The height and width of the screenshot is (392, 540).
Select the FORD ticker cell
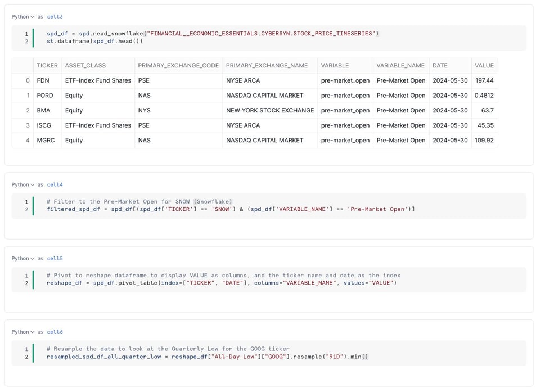click(47, 96)
